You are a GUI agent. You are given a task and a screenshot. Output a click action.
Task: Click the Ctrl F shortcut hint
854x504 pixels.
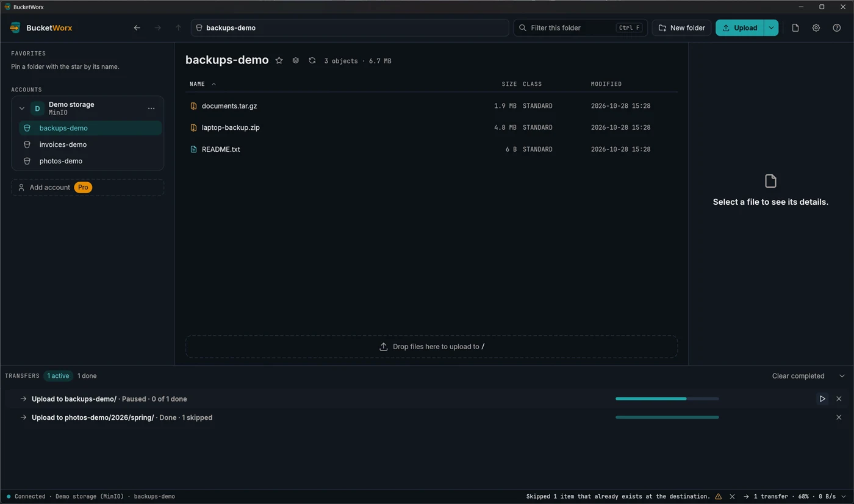pos(629,28)
